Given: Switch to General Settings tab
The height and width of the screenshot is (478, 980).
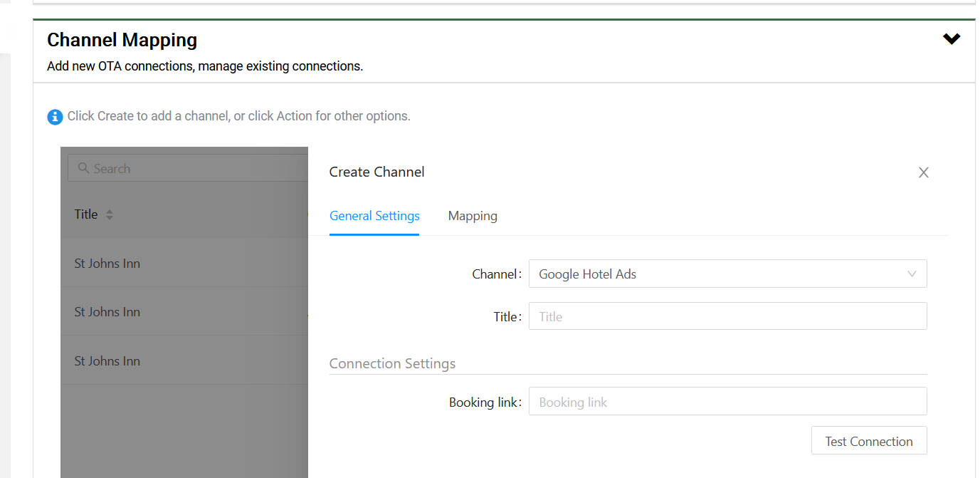Looking at the screenshot, I should (x=374, y=216).
